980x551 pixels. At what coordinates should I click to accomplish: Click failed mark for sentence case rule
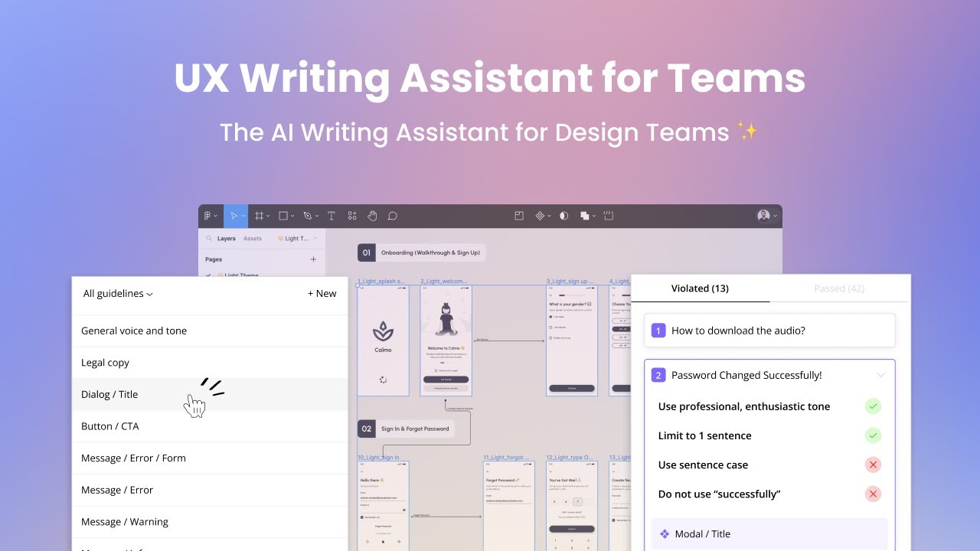pos(873,465)
